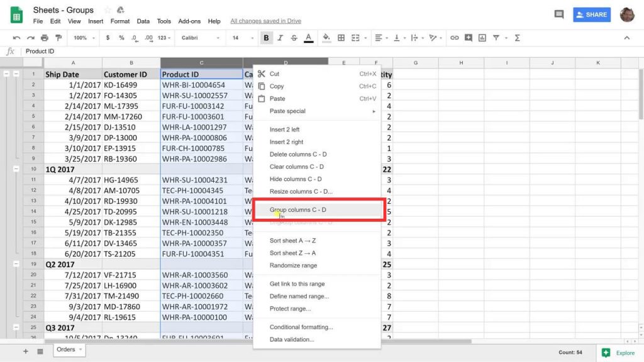Click the insert chart icon
The height and width of the screenshot is (362, 644).
[x=482, y=38]
